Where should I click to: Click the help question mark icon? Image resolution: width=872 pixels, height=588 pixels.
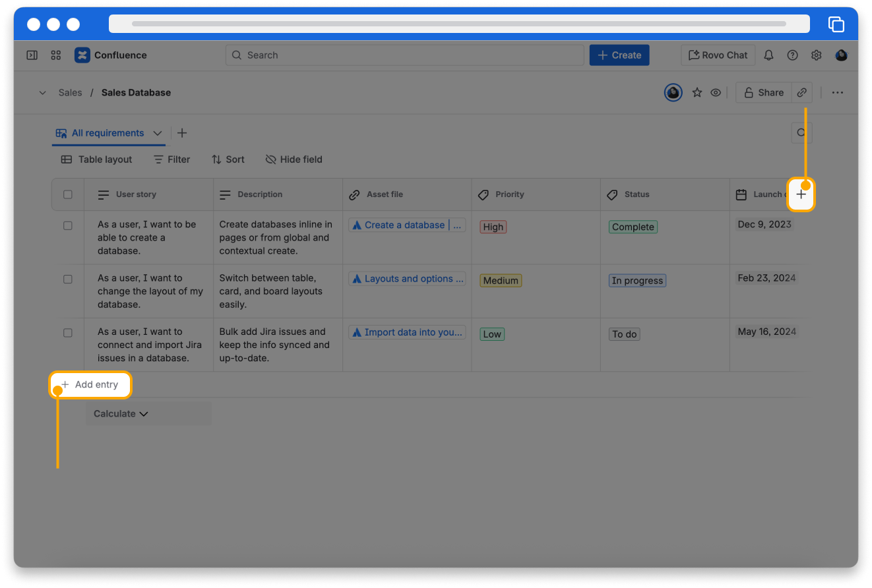point(792,55)
